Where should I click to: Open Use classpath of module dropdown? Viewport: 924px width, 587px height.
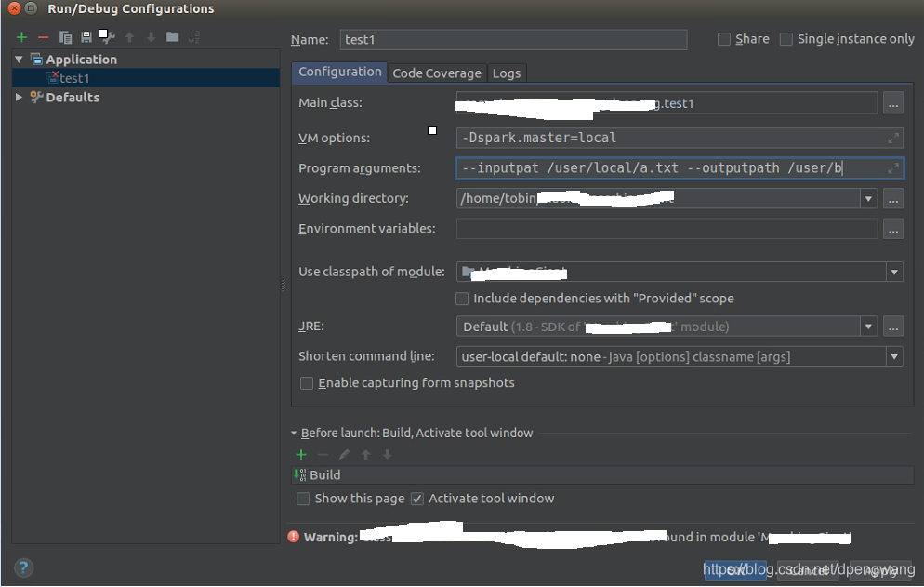(894, 272)
